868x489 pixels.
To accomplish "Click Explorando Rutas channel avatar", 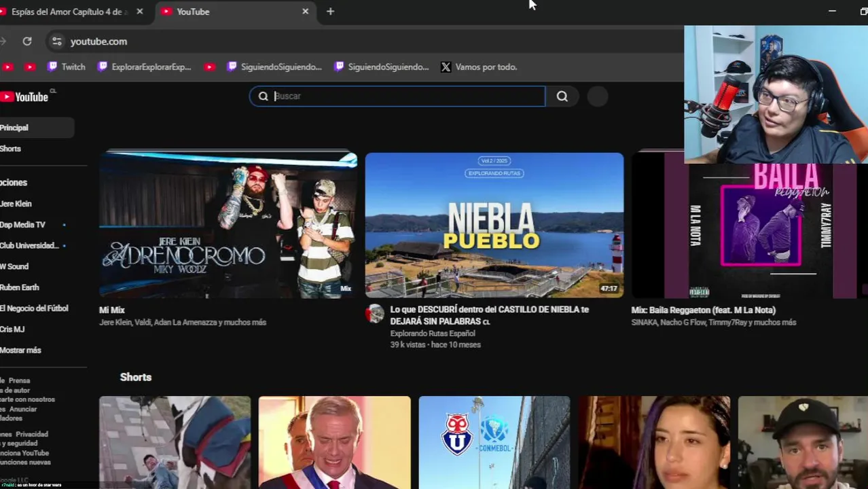I will (375, 313).
